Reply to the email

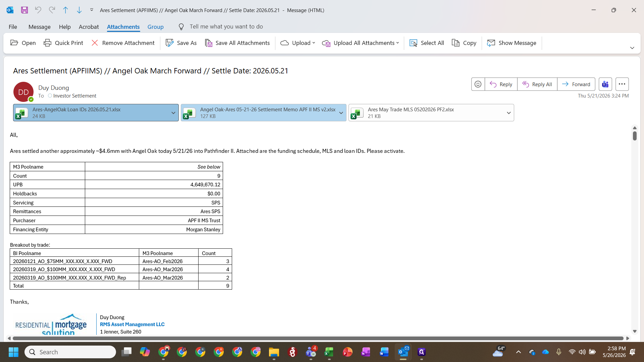pyautogui.click(x=501, y=84)
